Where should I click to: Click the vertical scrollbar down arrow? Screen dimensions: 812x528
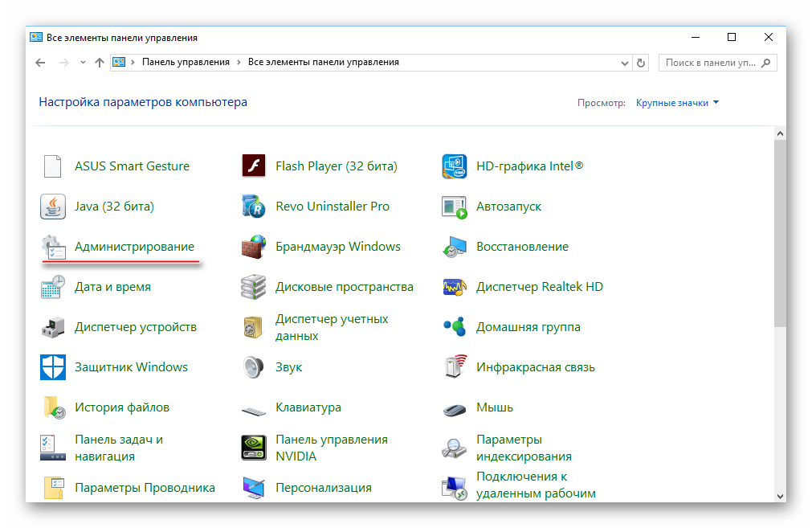coord(779,495)
